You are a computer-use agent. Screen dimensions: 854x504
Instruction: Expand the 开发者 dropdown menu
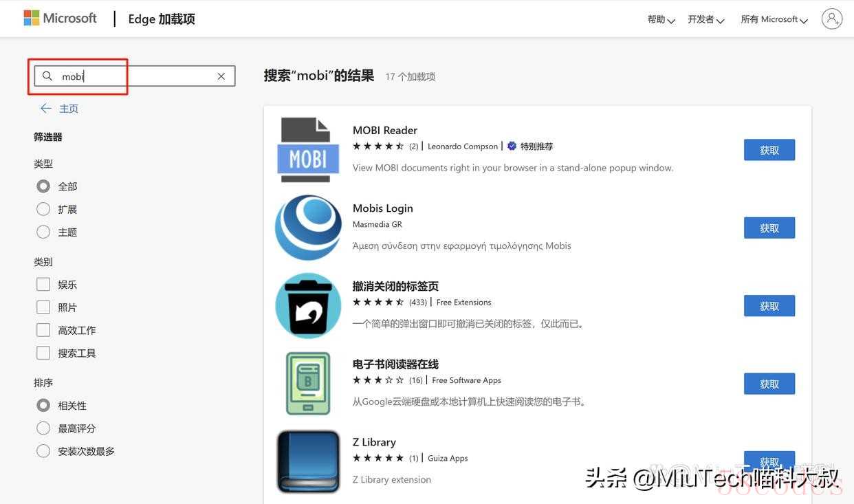coord(706,19)
